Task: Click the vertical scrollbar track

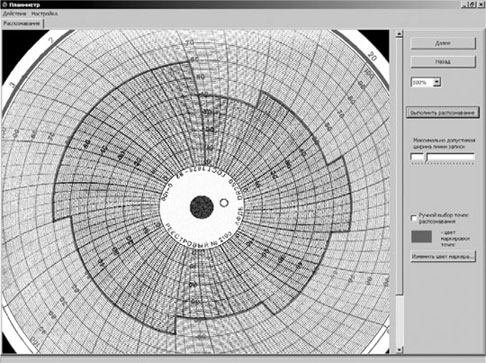Action: pos(399,320)
